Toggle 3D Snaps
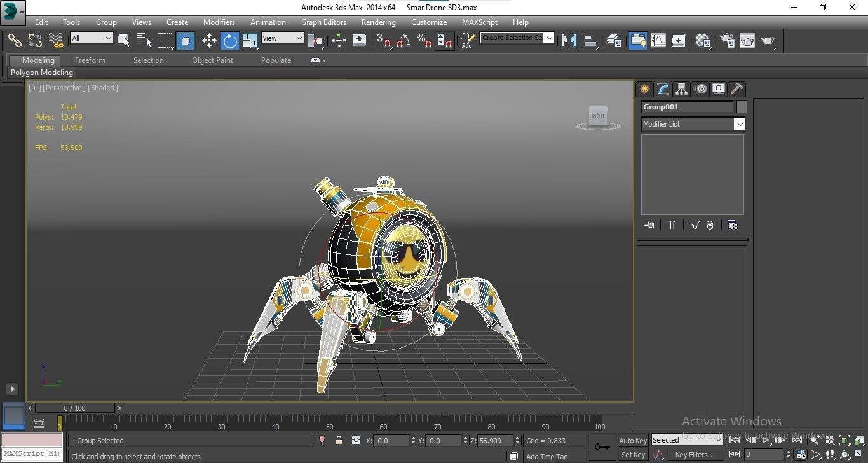 tap(383, 40)
